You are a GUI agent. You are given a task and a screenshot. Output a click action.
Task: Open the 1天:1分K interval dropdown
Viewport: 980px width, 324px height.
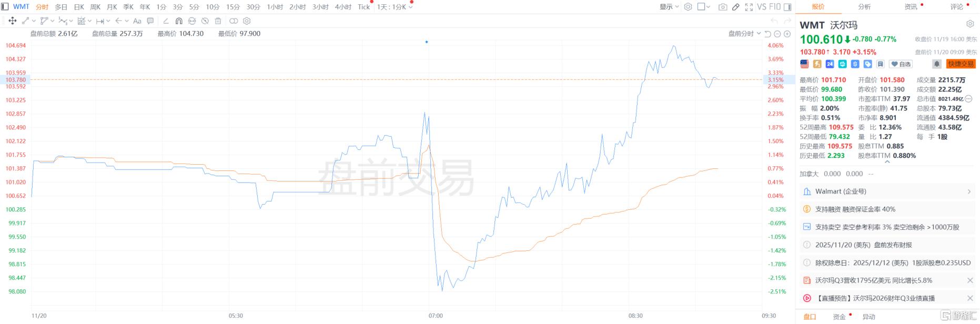coord(392,7)
